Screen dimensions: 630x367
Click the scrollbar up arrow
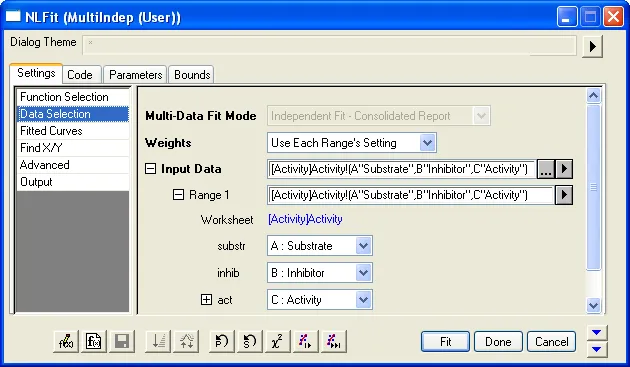593,96
